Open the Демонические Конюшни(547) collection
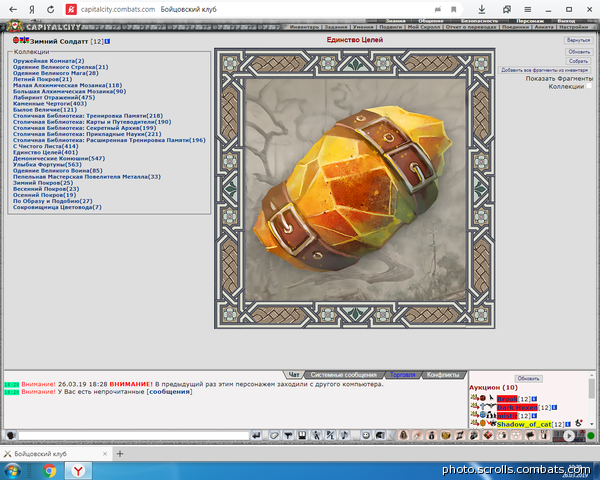This screenshot has height=480, width=600. (59, 158)
